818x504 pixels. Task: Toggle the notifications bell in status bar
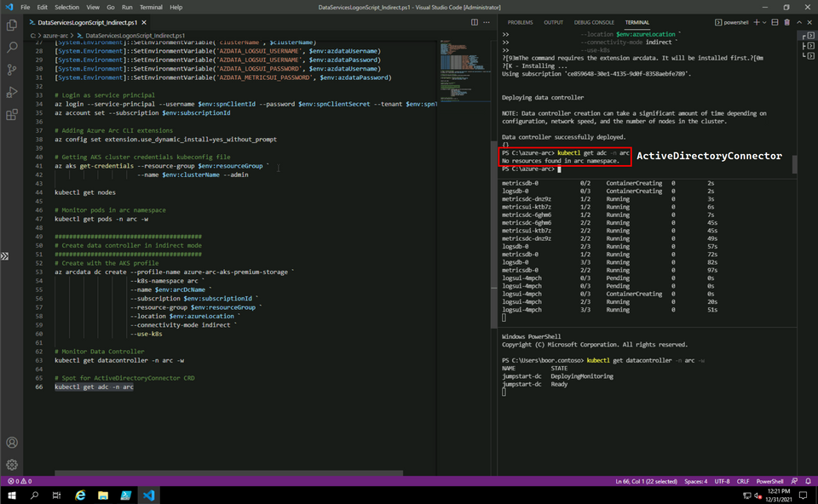tap(807, 481)
